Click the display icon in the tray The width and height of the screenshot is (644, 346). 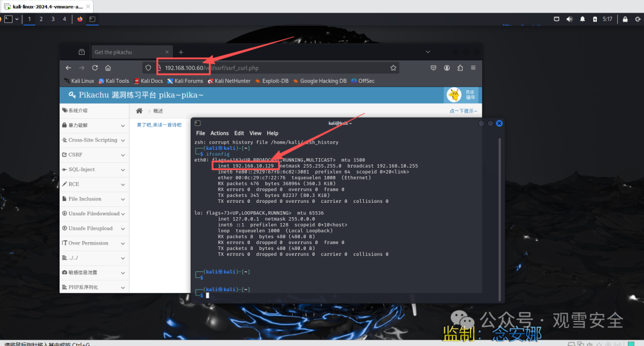click(556, 19)
